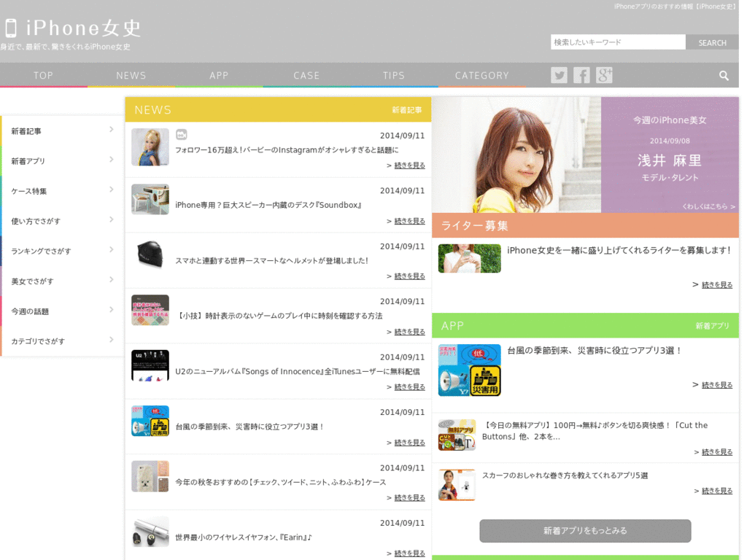The width and height of the screenshot is (747, 560).
Task: Click the iPhone女史 phone logo icon
Action: tap(11, 28)
